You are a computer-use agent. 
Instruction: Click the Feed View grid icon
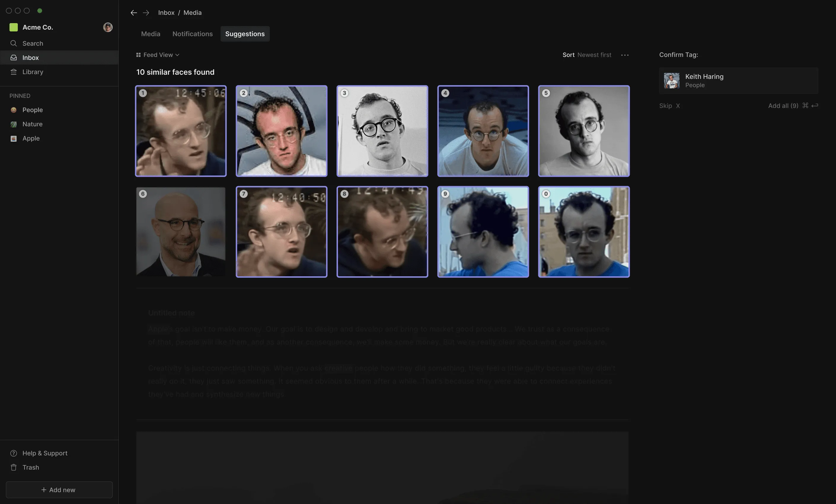pyautogui.click(x=138, y=55)
